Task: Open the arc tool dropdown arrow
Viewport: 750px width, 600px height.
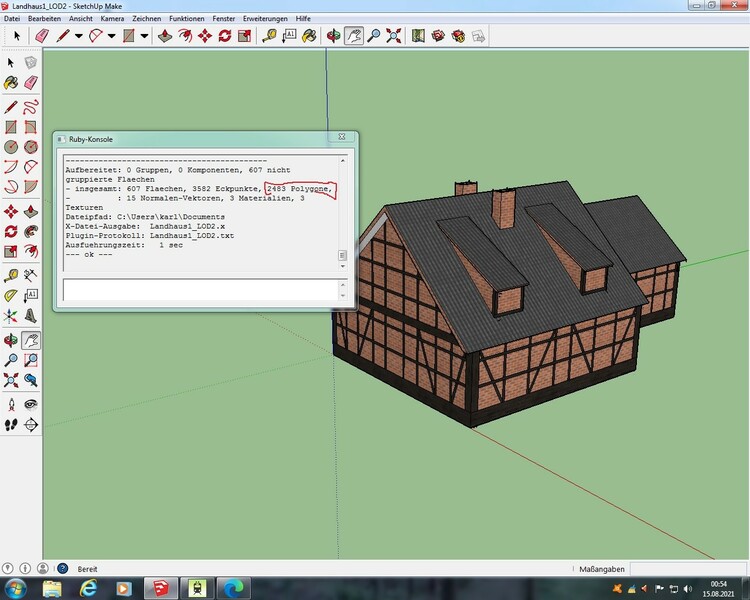Action: click(x=111, y=36)
